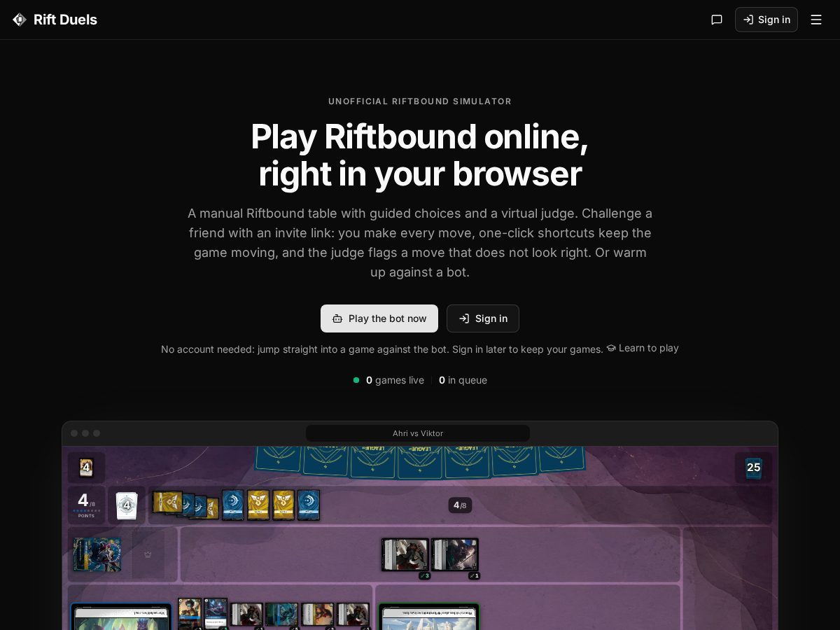Click the header Sign in button
The width and height of the screenshot is (840, 630).
pyautogui.click(x=766, y=20)
